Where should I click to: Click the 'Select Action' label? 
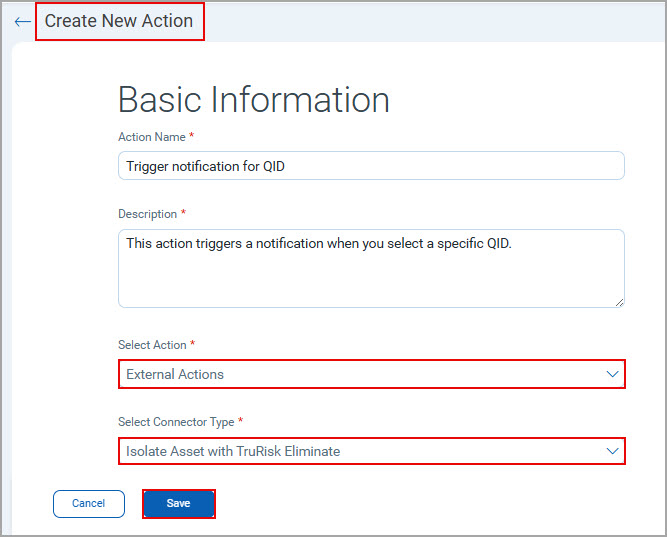(x=152, y=345)
